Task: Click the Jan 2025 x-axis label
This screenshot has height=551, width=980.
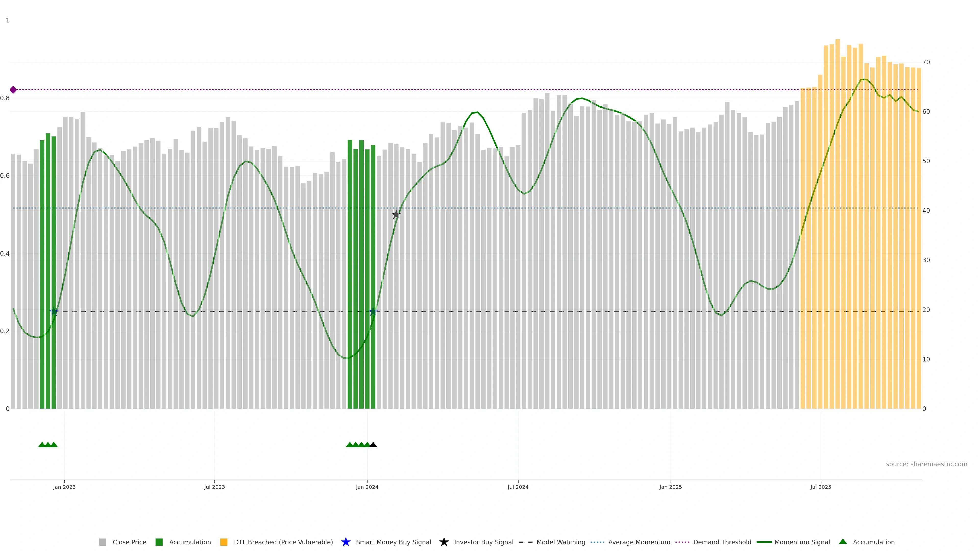Action: point(670,487)
